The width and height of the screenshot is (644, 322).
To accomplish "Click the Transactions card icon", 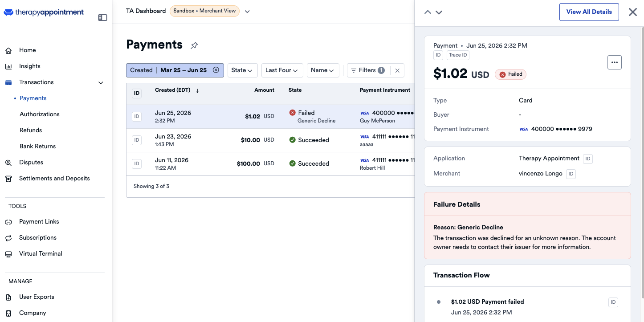I will pos(8,82).
